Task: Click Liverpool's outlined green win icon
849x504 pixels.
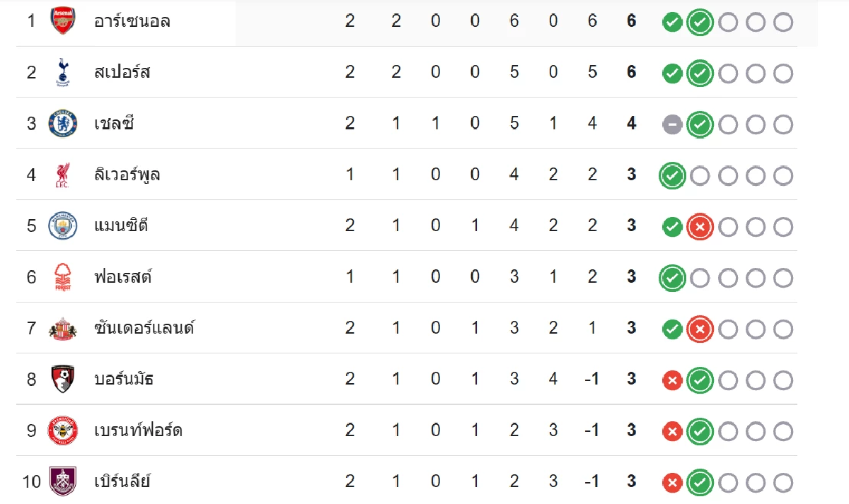Action: [x=672, y=176]
